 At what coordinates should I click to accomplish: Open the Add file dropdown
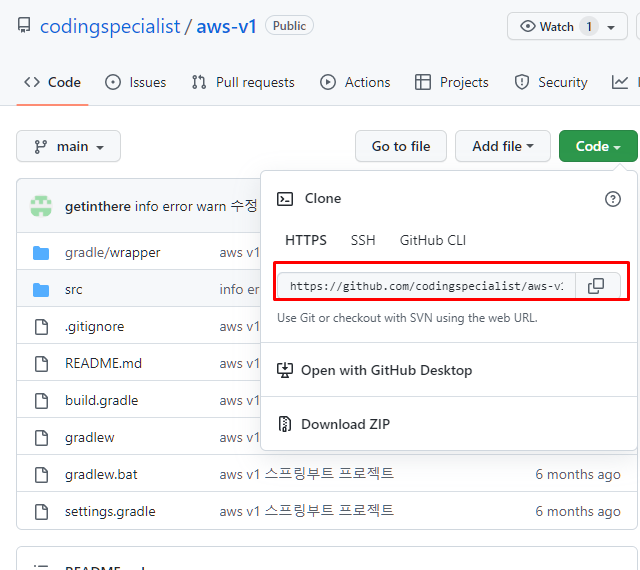(x=502, y=146)
